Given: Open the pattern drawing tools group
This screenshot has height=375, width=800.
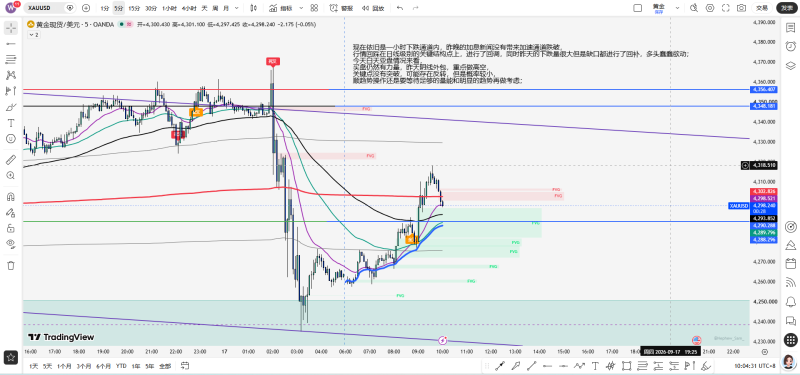Looking at the screenshot, I should click(x=10, y=75).
